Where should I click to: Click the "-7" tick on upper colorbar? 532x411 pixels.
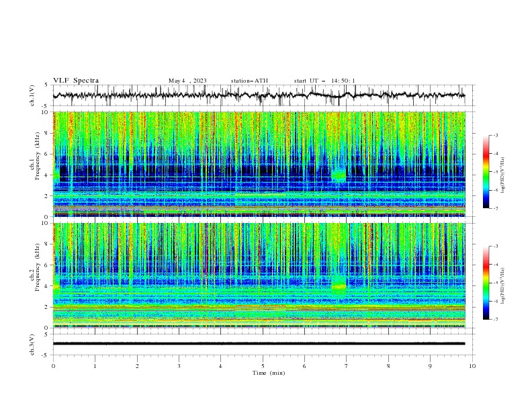tap(495, 209)
